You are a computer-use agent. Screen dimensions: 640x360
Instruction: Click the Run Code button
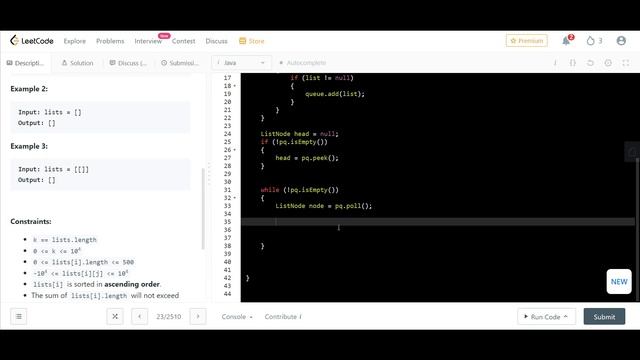click(x=547, y=316)
